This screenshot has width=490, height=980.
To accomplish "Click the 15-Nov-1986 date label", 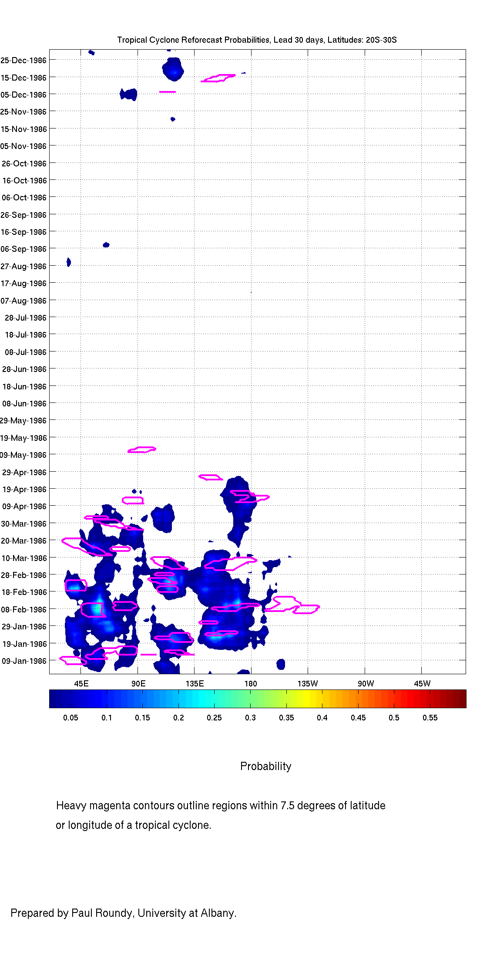I will point(23,129).
